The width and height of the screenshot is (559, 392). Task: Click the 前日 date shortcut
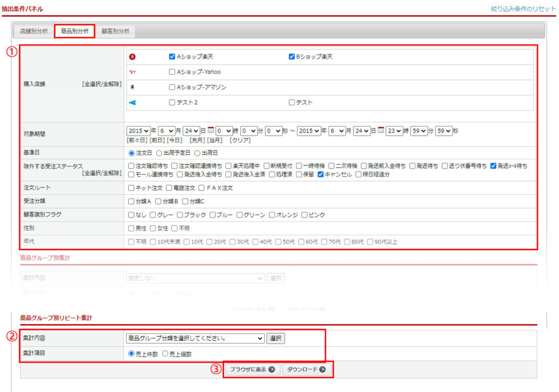(157, 140)
